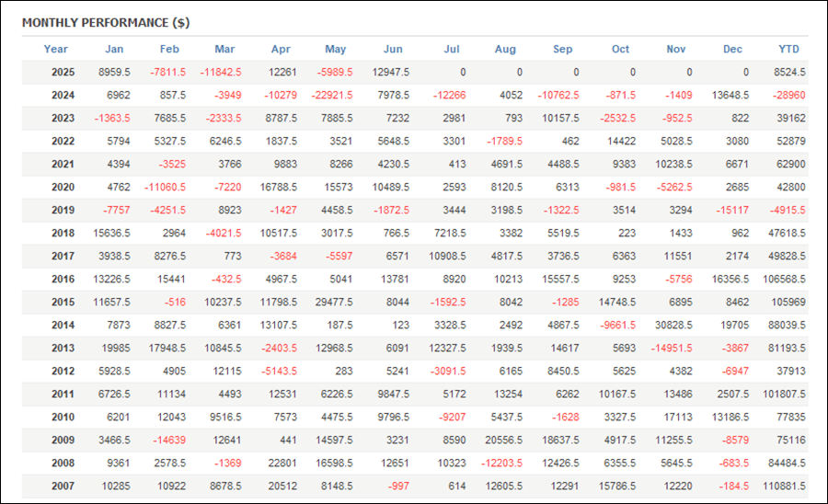828x504 pixels.
Task: Click the Jan column header
Action: tap(114, 49)
